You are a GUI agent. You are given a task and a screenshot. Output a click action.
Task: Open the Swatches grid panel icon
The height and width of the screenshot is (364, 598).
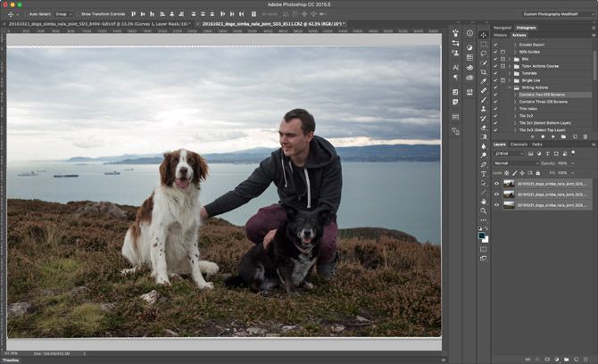469,57
